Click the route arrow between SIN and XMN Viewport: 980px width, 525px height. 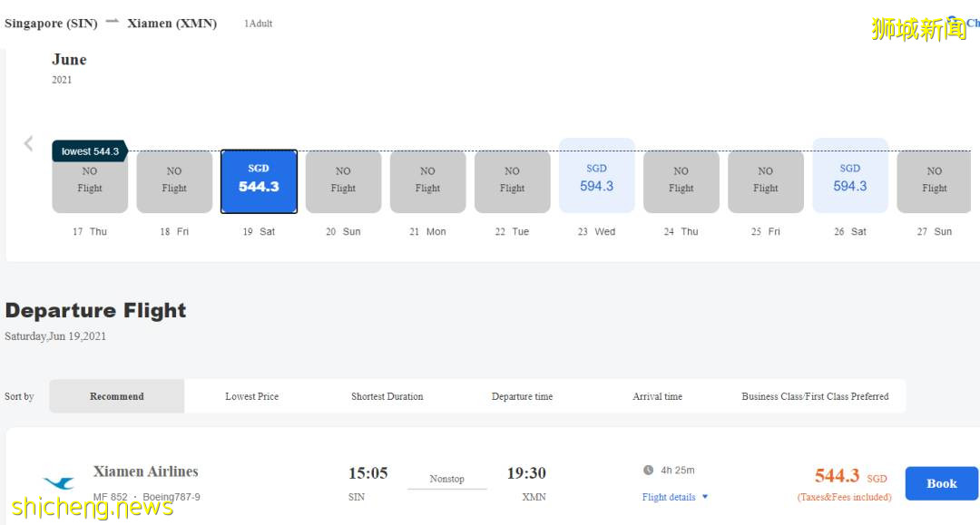113,23
